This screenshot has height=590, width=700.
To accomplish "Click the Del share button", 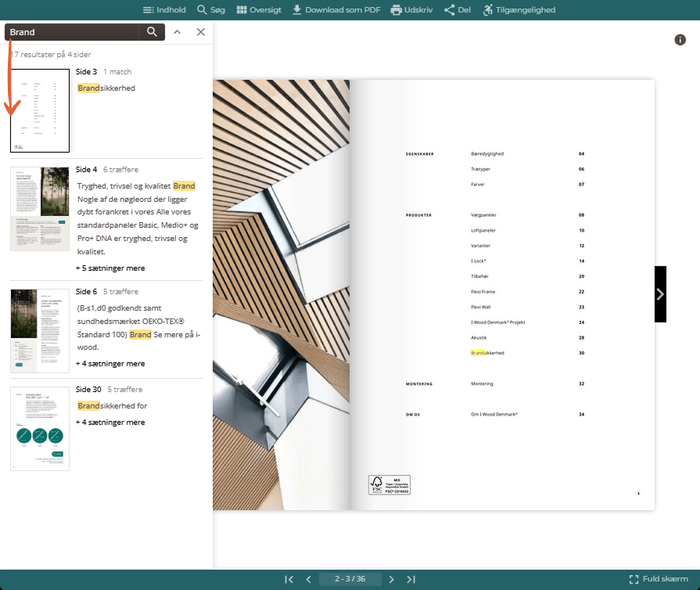I will pyautogui.click(x=458, y=10).
